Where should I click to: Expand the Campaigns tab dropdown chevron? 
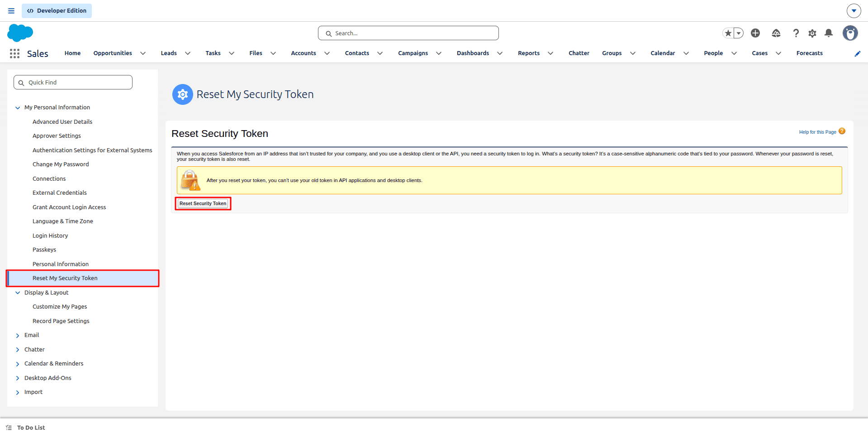(439, 53)
